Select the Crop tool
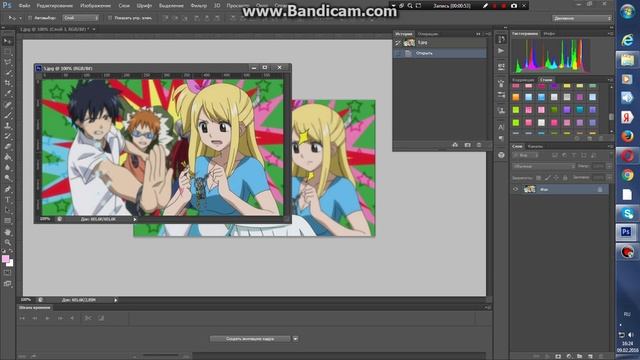 point(7,83)
